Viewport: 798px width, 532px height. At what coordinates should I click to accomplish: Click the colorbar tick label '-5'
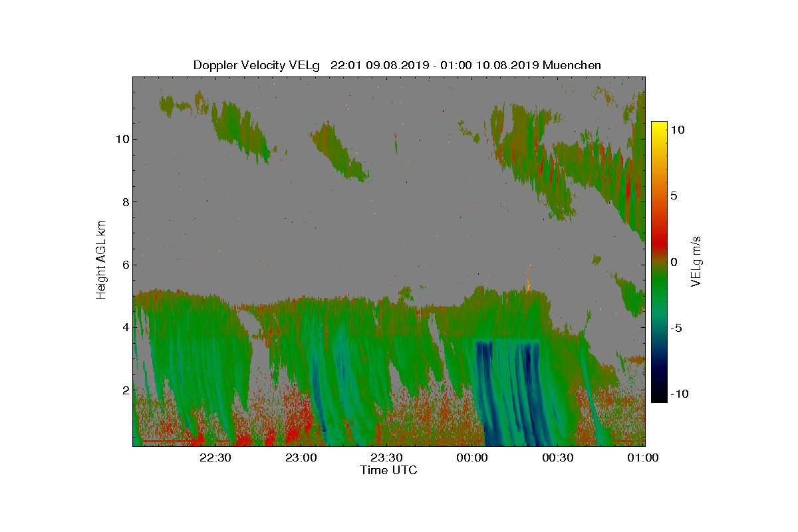pyautogui.click(x=676, y=327)
